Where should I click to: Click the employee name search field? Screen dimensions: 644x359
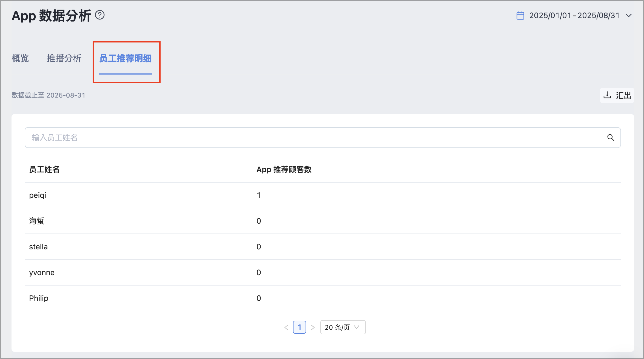pos(323,138)
